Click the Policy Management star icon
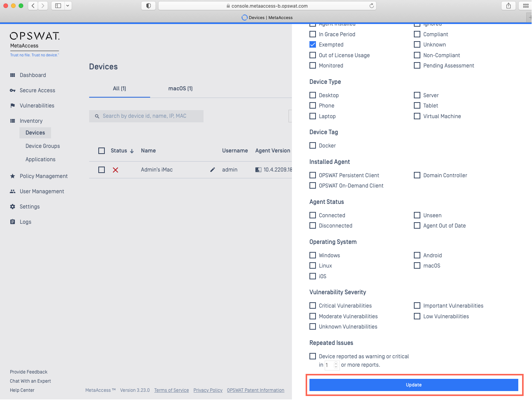The height and width of the screenshot is (404, 532). (x=13, y=176)
